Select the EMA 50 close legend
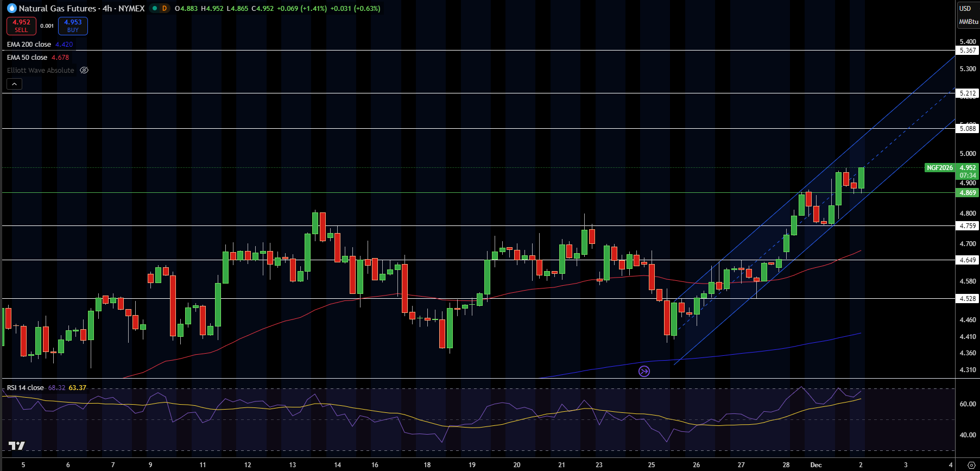980x471 pixels. click(27, 58)
